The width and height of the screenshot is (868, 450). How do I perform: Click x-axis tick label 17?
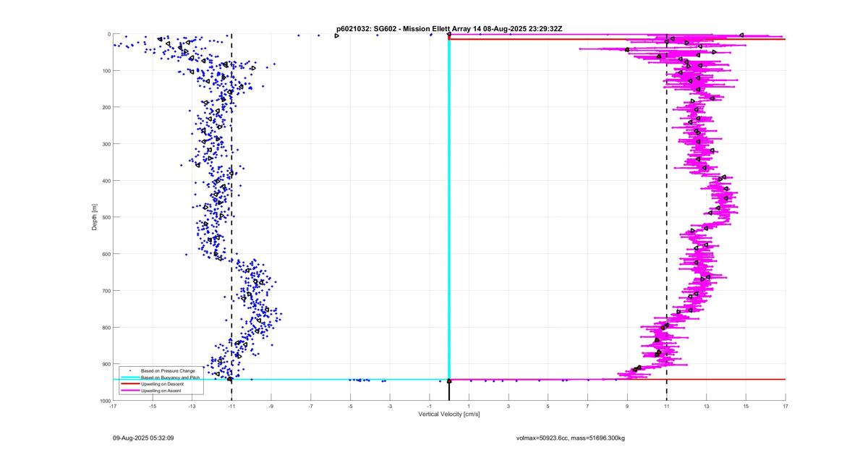coord(786,407)
